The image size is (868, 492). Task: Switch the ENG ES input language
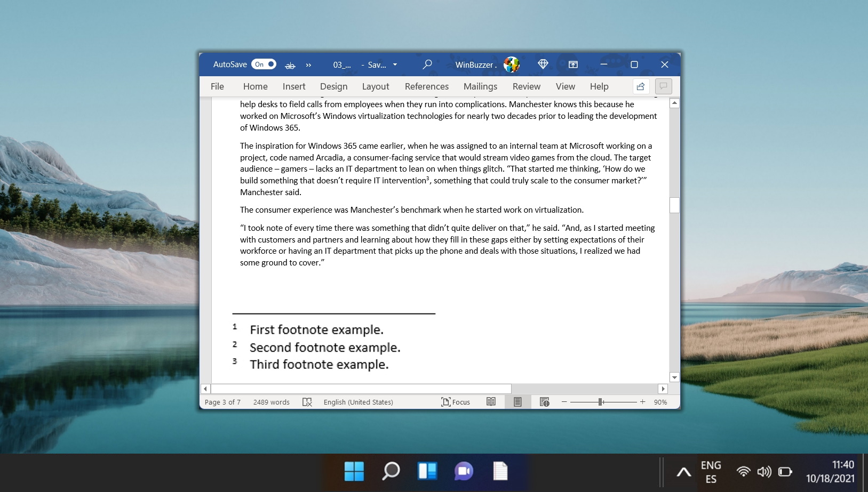pyautogui.click(x=711, y=472)
